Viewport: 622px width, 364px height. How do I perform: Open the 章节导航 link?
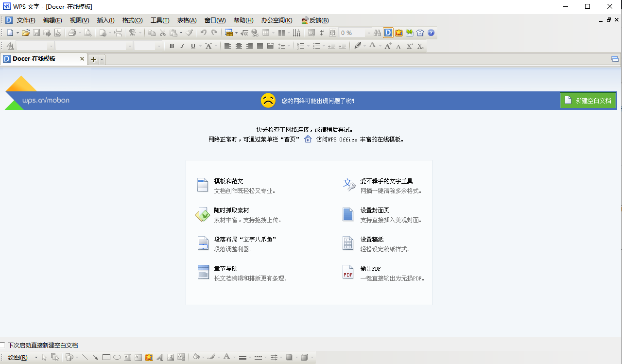[225, 268]
